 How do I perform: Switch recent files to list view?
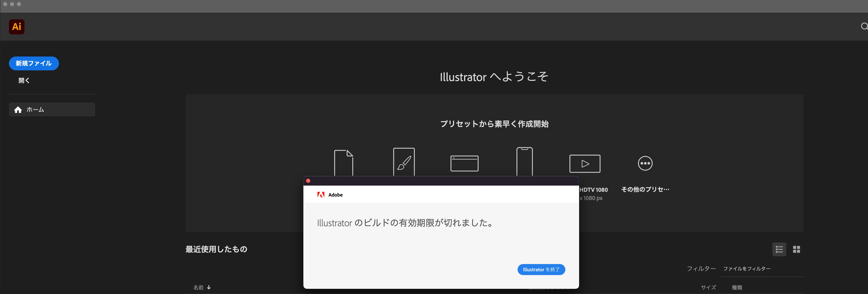pos(779,249)
